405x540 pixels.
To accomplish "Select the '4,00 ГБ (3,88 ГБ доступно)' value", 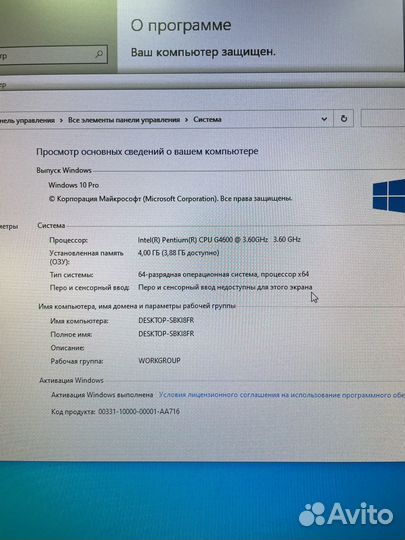I will 178,253.
